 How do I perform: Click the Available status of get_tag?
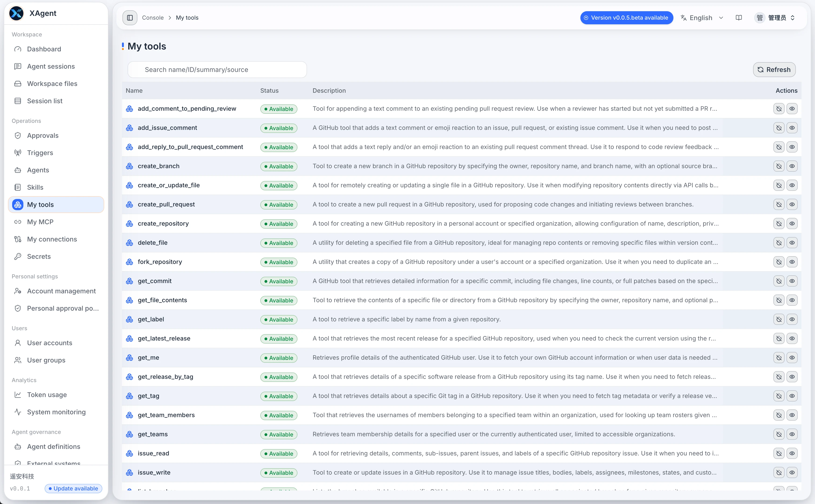tap(279, 396)
